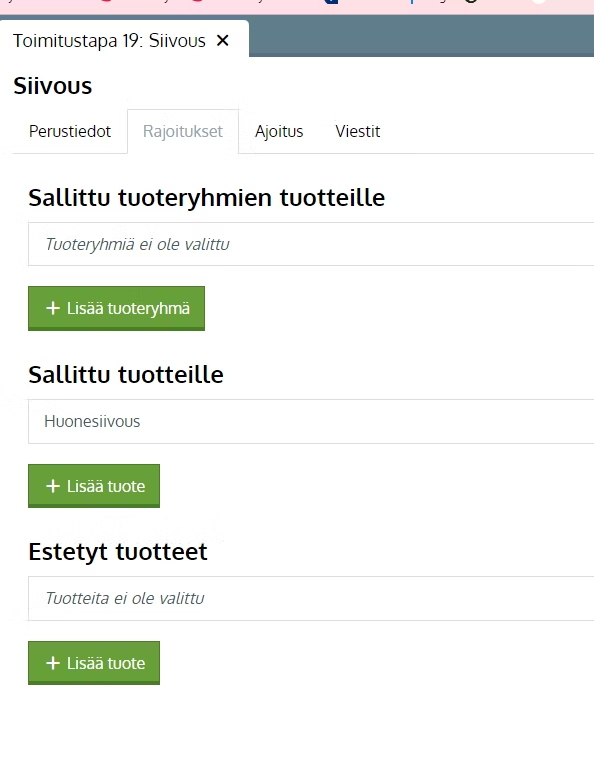Open the Rajoitukset tab
This screenshot has width=594, height=779.
tap(183, 131)
